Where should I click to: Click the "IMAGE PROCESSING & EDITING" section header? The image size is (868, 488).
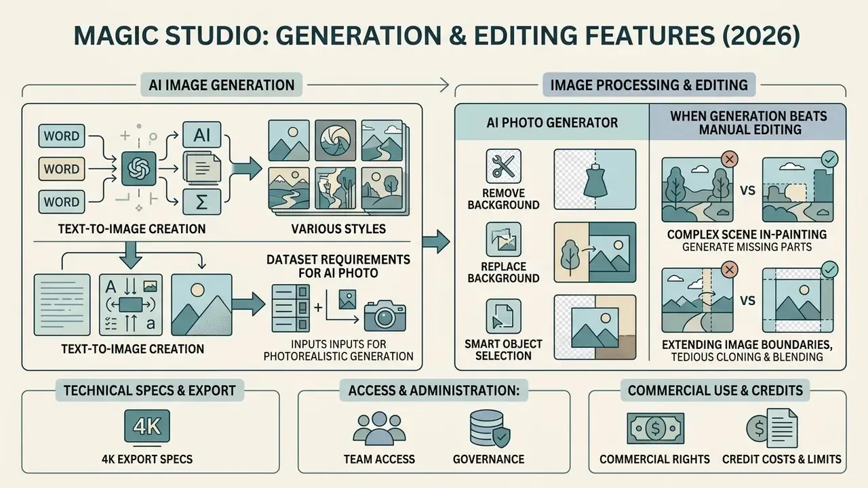coord(648,85)
